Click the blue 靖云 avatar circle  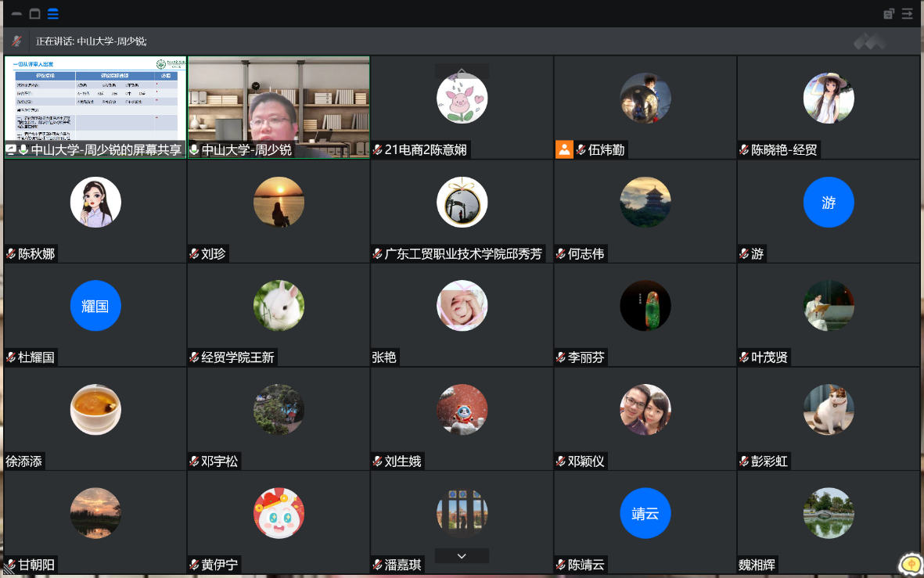click(x=645, y=514)
